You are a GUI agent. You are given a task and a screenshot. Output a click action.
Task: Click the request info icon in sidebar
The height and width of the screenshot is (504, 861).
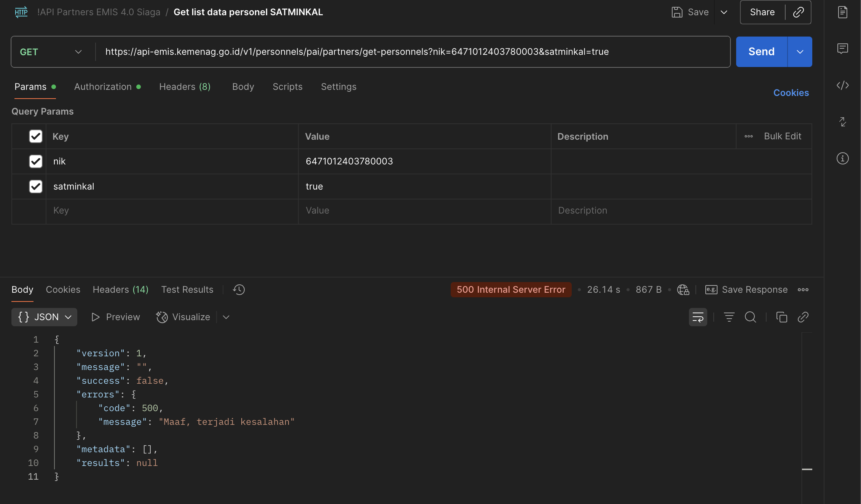(842, 158)
